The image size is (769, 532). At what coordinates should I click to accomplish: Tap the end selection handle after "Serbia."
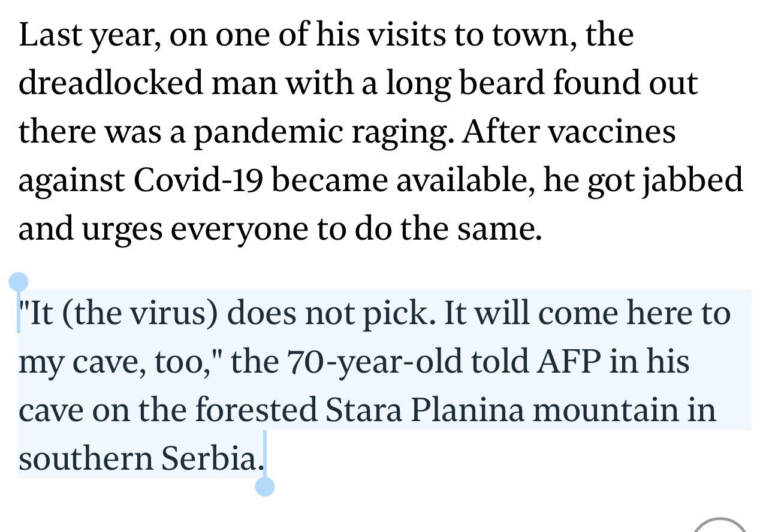264,486
